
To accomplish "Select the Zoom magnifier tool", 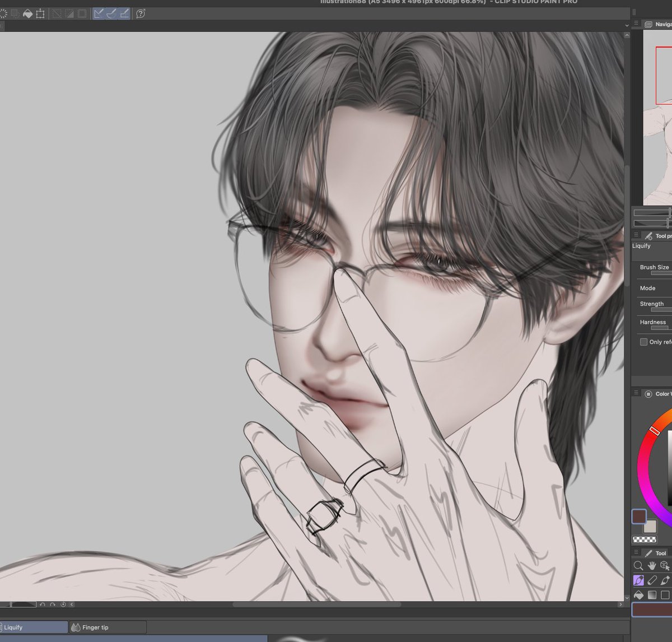I will point(638,566).
